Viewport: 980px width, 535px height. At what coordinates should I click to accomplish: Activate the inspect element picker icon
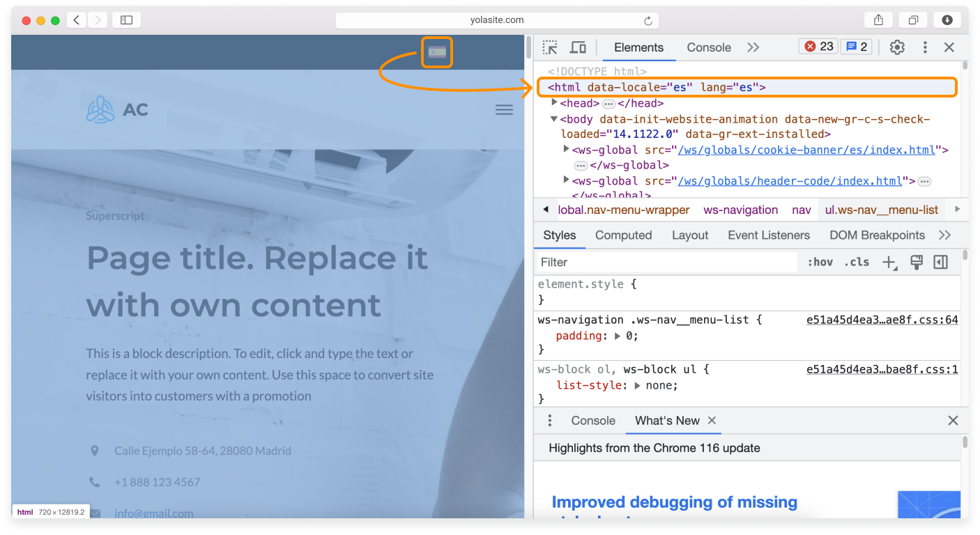click(x=550, y=47)
